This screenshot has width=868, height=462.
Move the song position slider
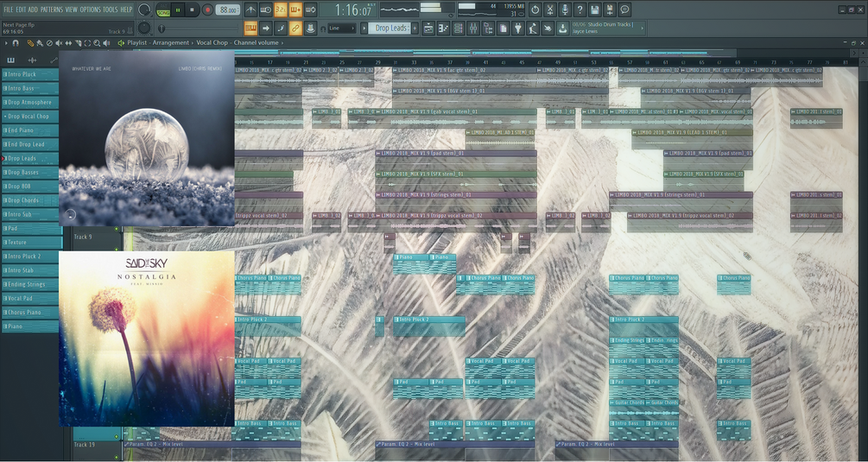(200, 28)
